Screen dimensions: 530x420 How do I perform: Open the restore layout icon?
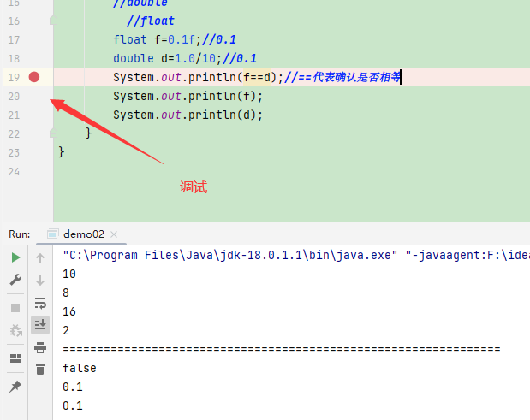coord(15,358)
